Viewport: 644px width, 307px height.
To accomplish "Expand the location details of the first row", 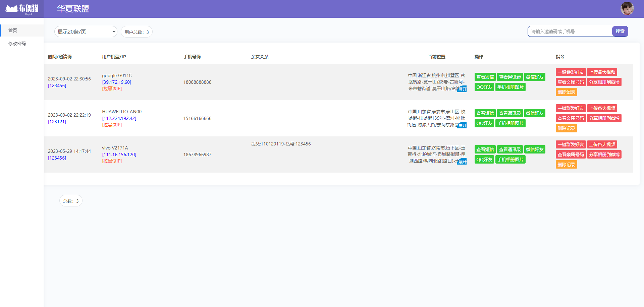I will point(462,89).
